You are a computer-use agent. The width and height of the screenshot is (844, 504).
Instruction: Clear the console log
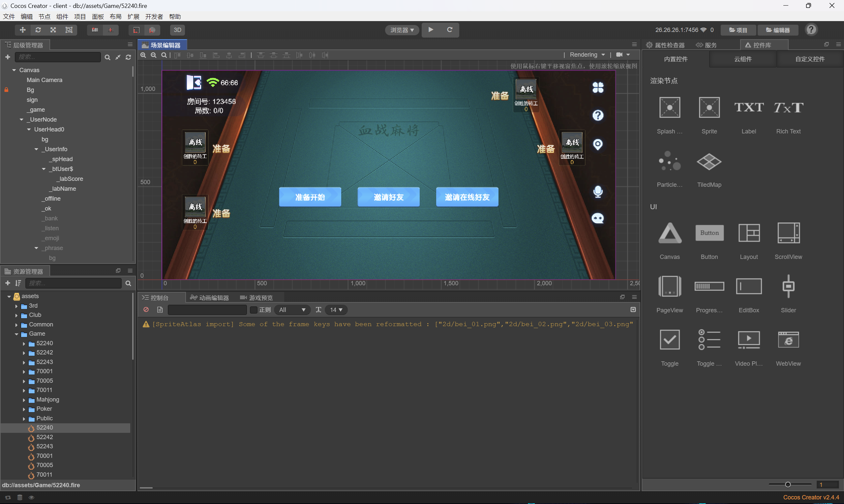coord(146,310)
